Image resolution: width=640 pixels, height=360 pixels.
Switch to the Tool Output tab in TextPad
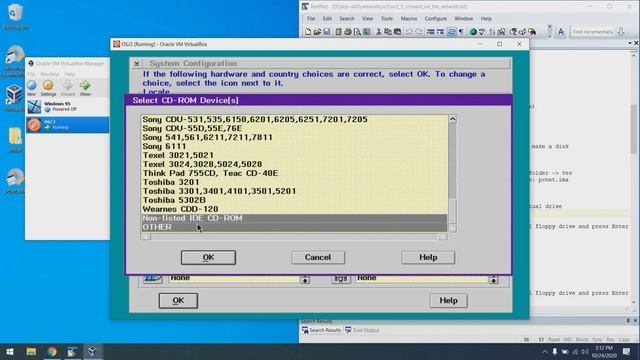tap(362, 330)
